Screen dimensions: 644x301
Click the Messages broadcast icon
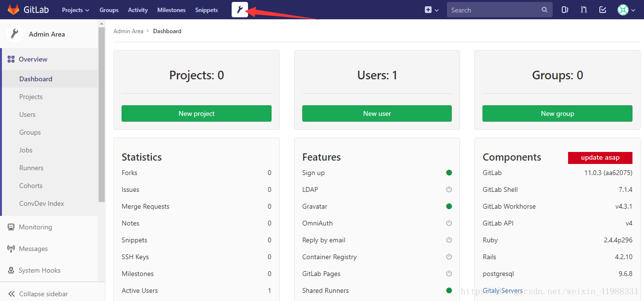(11, 249)
